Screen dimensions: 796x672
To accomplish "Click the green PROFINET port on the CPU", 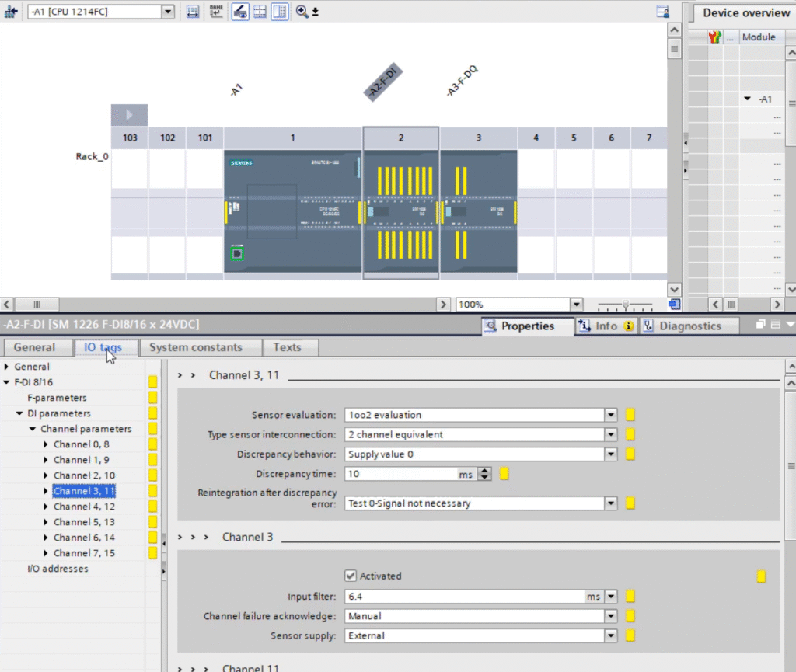I will pos(237,253).
